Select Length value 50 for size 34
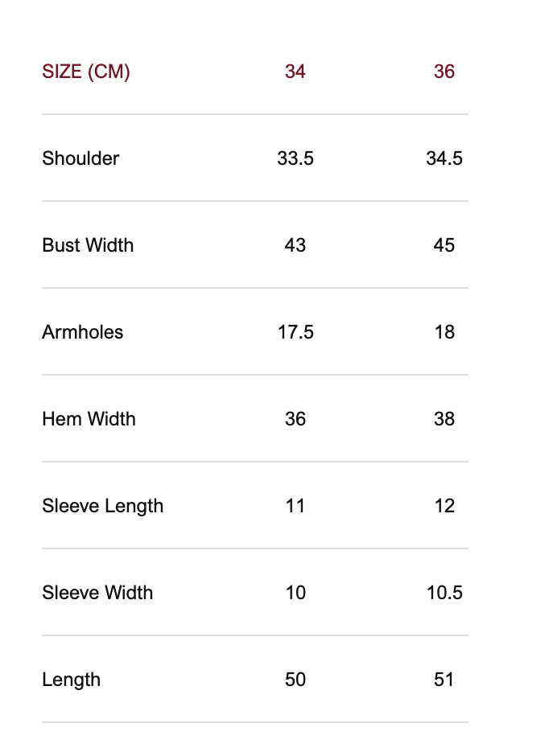Screen dimensions: 549x756 tap(295, 680)
